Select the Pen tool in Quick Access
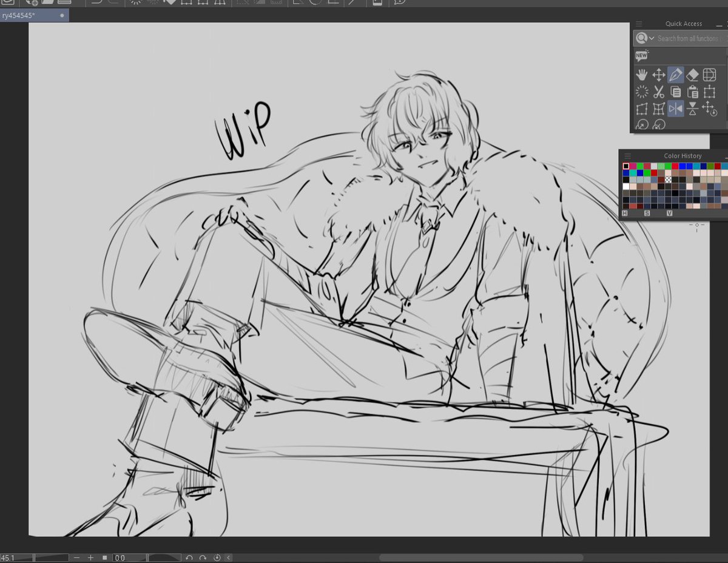 (x=676, y=75)
